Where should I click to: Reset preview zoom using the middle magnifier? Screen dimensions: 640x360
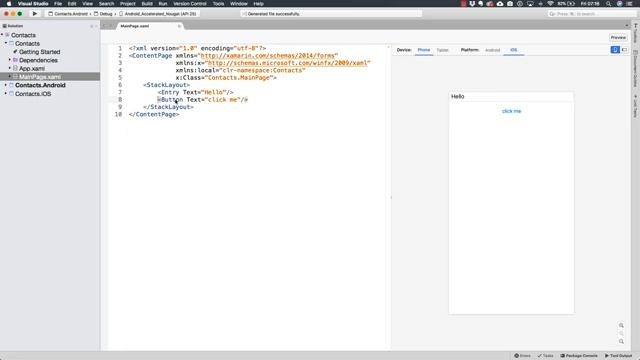click(621, 333)
